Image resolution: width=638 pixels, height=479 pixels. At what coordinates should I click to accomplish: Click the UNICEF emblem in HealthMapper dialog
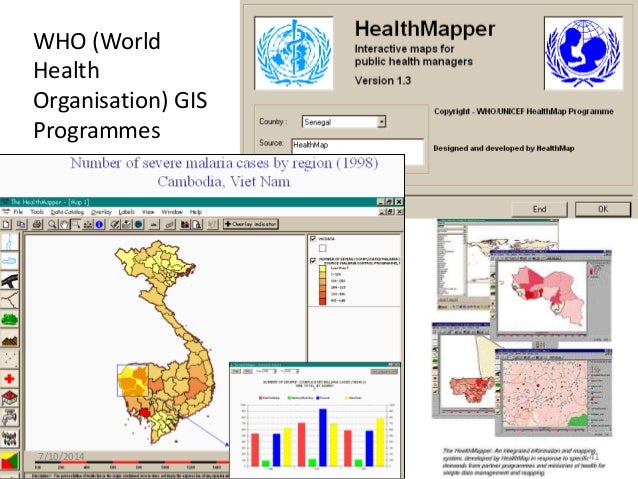click(583, 53)
